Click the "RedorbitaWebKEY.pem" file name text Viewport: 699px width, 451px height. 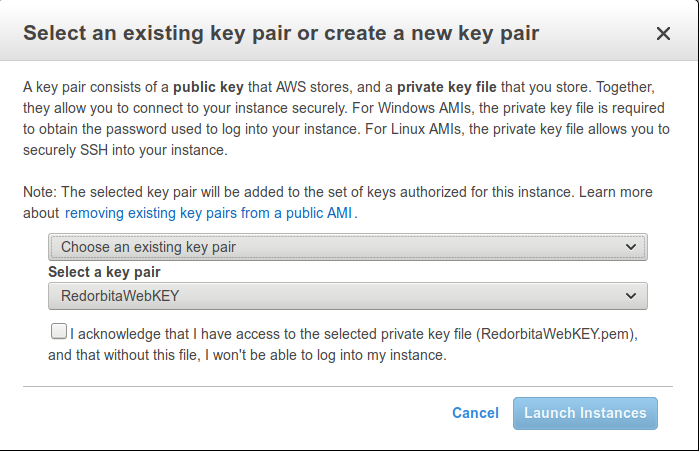[x=557, y=334]
